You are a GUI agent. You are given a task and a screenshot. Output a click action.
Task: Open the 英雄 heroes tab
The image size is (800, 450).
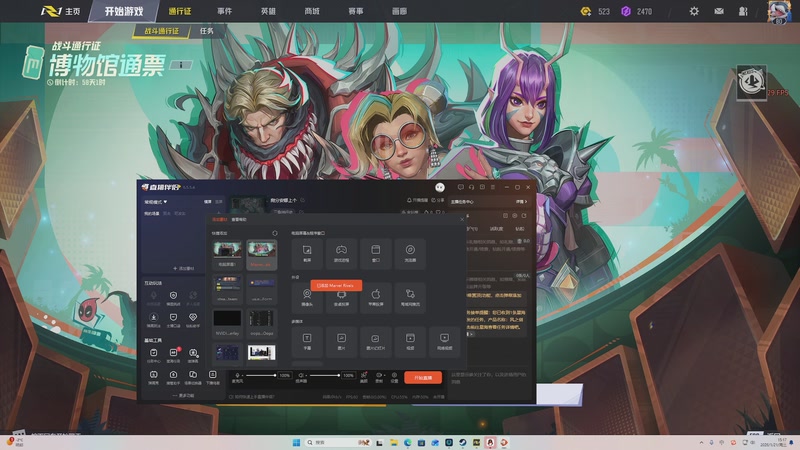(268, 11)
